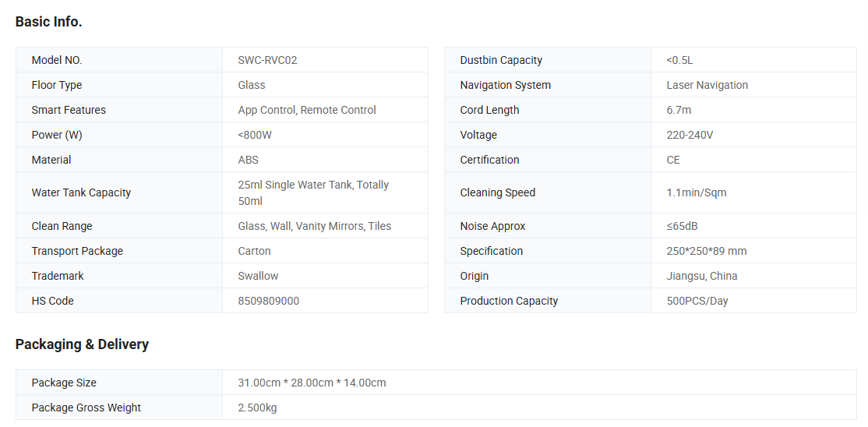Click the 220-240V voltage value
The image size is (868, 427).
[690, 135]
